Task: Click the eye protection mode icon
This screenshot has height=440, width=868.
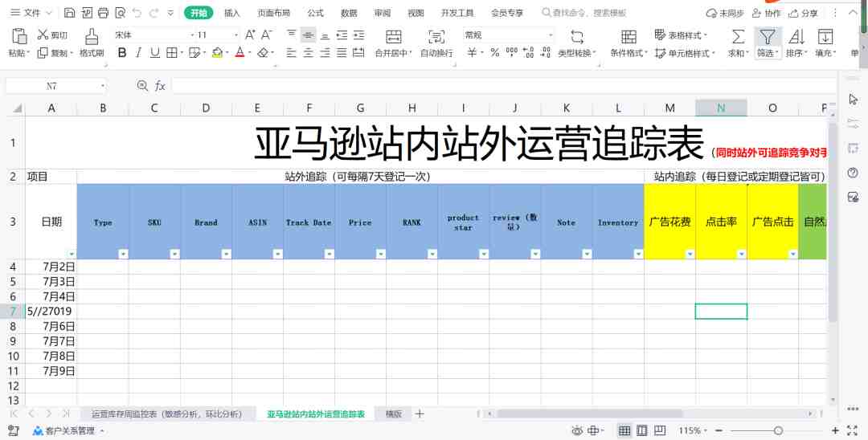Action: point(577,430)
